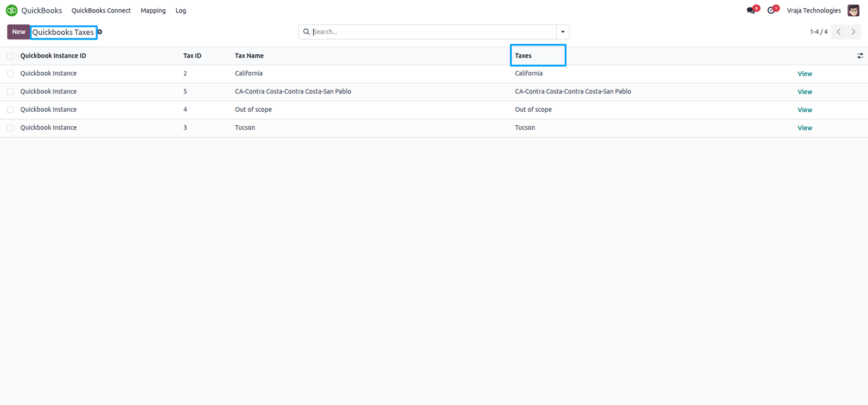Click the New button

[x=18, y=32]
